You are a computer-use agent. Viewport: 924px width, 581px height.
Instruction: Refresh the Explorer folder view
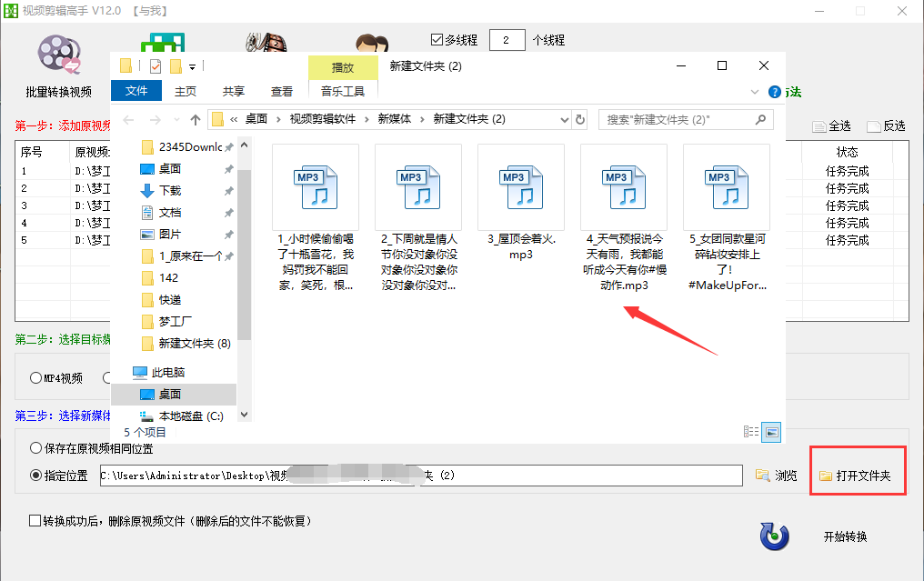pos(580,120)
